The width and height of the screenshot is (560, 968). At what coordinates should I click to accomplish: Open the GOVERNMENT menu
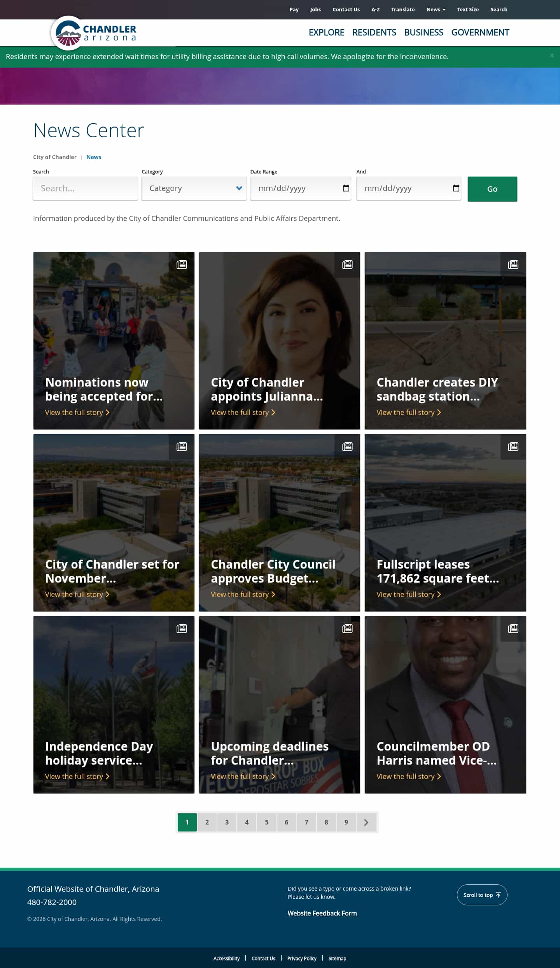[480, 32]
